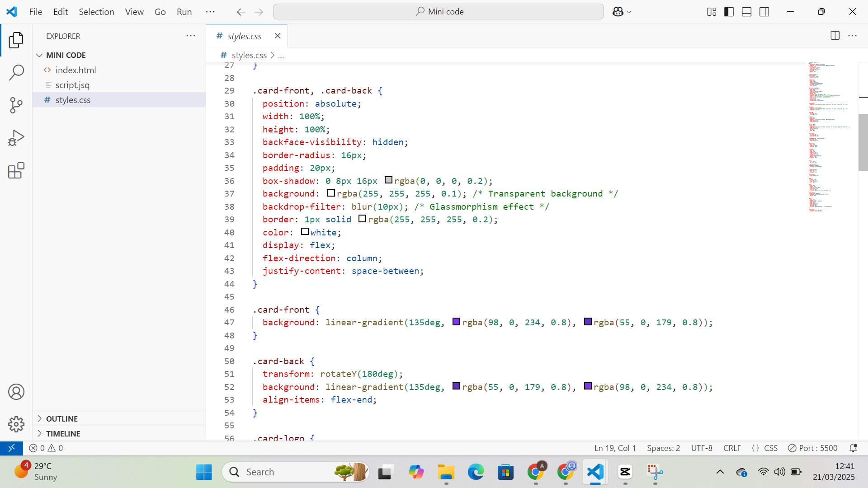
Task: Select the styles.css editor tab
Action: coord(245,36)
